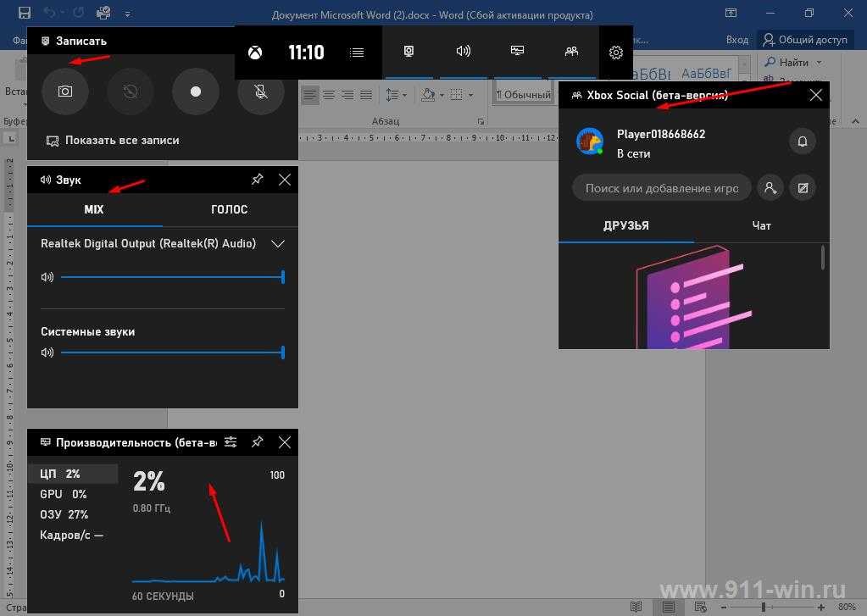Toggle microphone mute in the capture widget

tap(261, 92)
